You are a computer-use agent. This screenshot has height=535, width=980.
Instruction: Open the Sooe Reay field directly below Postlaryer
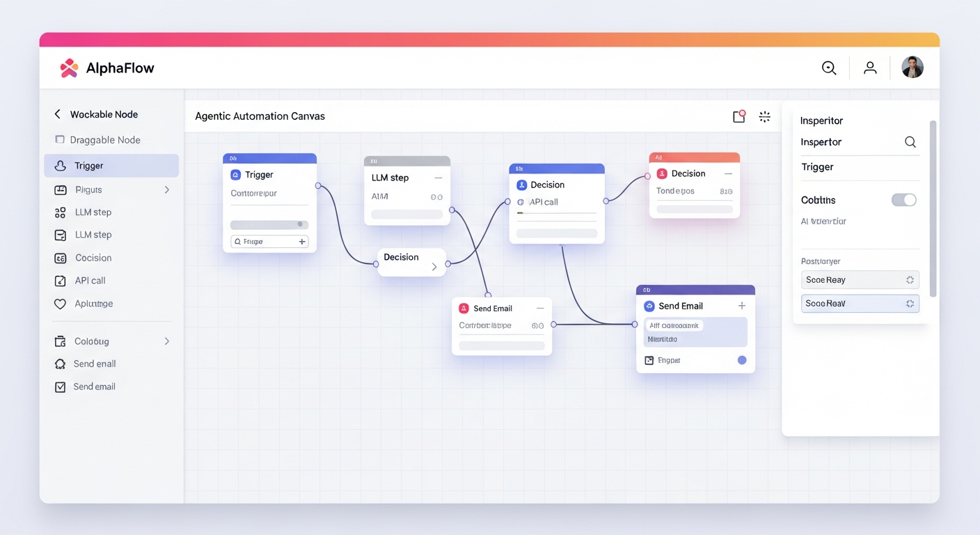pos(860,280)
